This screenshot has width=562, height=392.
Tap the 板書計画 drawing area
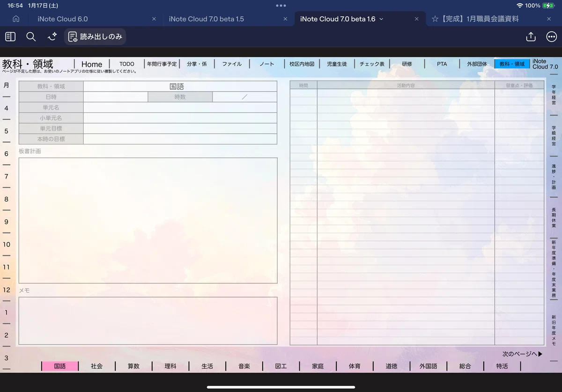point(148,220)
